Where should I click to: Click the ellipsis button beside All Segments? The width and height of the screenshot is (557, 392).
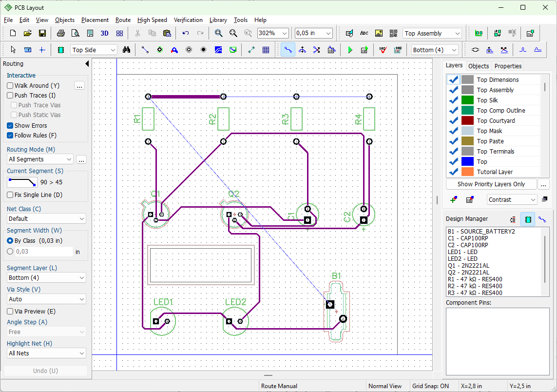point(81,159)
